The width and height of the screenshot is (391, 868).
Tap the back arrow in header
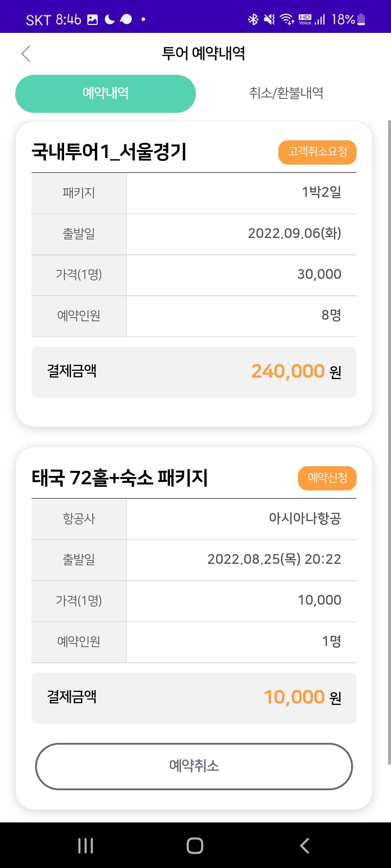click(x=26, y=54)
